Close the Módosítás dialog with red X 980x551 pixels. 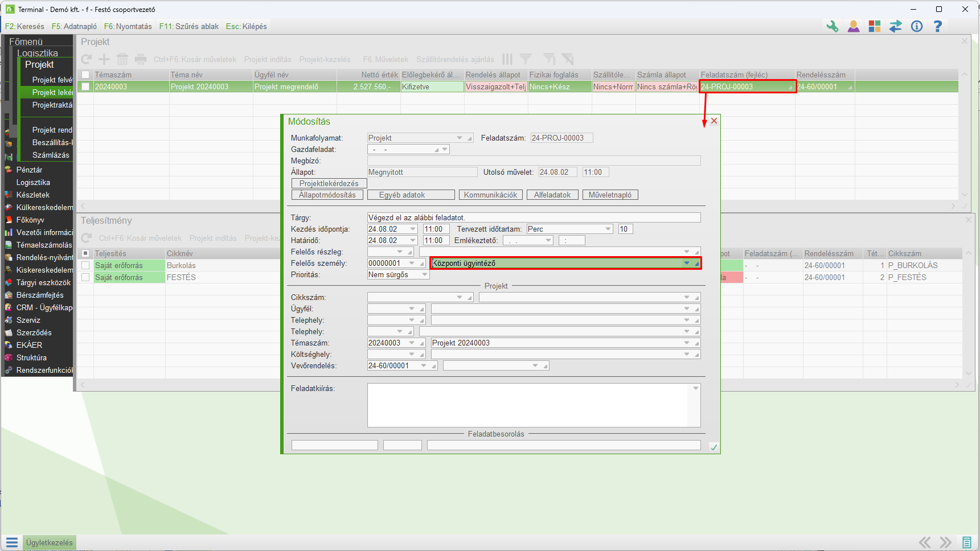point(714,121)
